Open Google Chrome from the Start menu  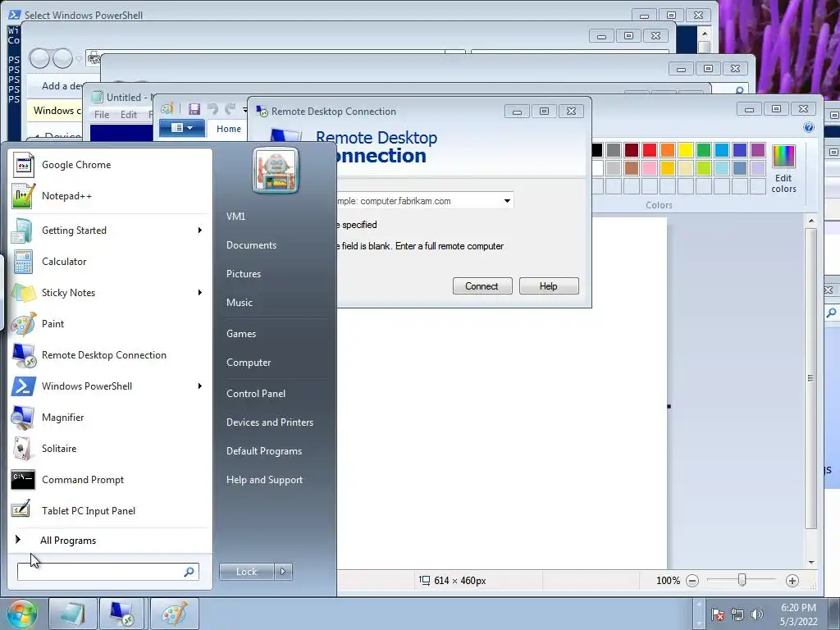coord(111,165)
